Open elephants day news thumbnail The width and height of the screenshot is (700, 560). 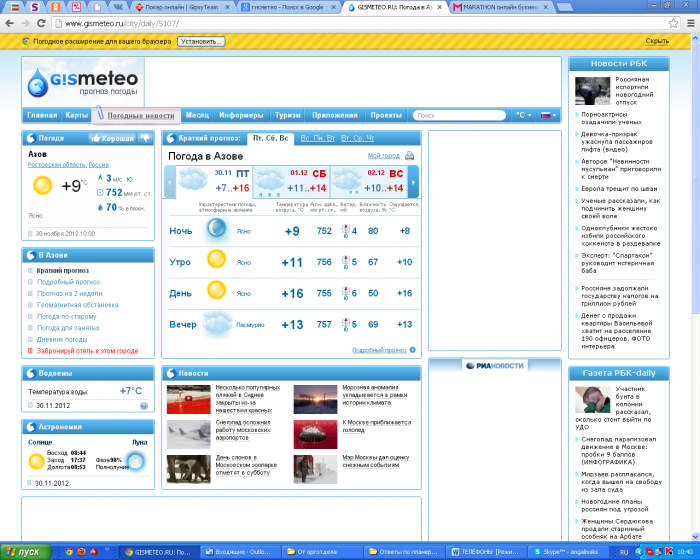(x=188, y=469)
